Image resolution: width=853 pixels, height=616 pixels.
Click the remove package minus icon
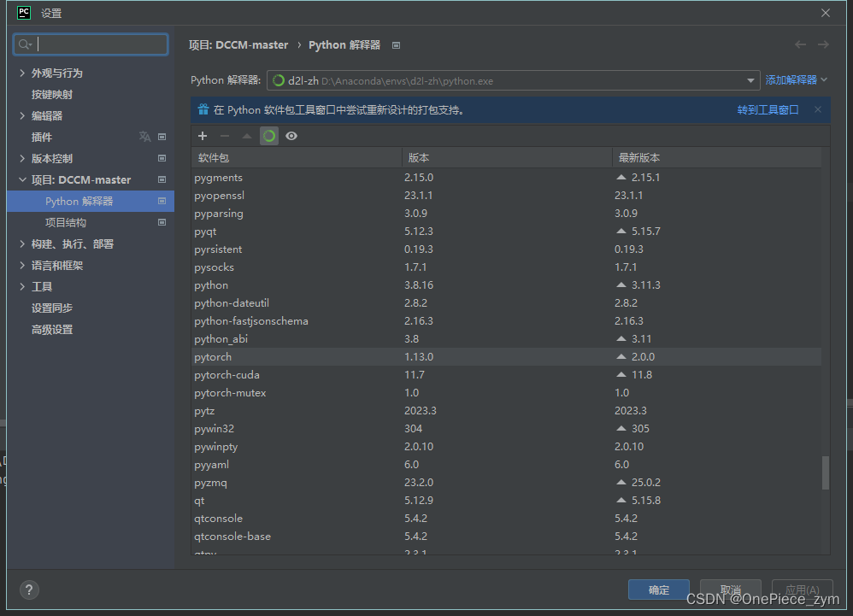(x=225, y=136)
